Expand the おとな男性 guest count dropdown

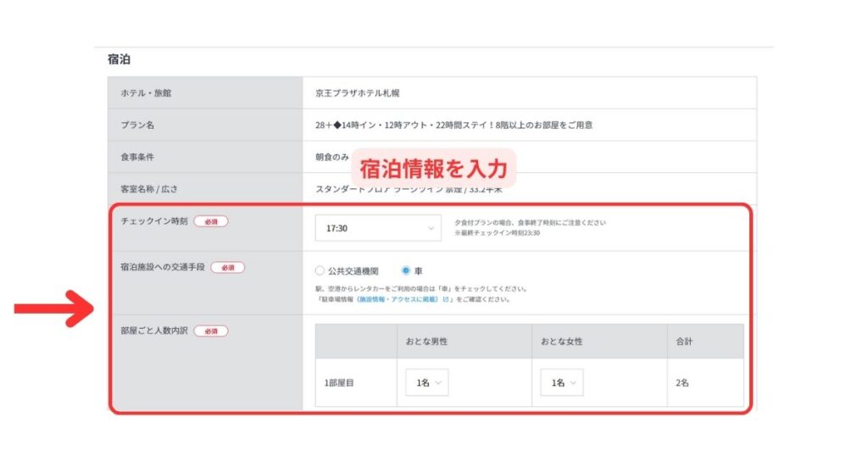click(x=428, y=383)
